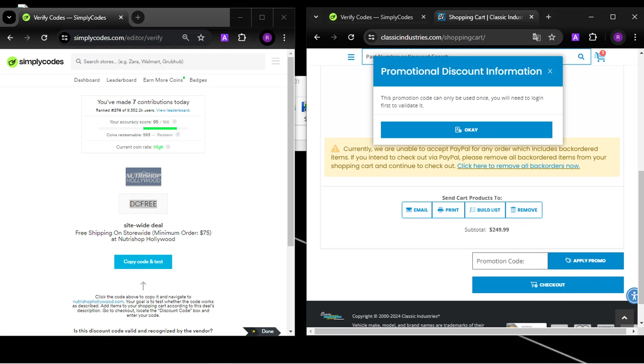Image resolution: width=644 pixels, height=364 pixels.
Task: Click the OKAY button in the dialog
Action: coord(466,130)
